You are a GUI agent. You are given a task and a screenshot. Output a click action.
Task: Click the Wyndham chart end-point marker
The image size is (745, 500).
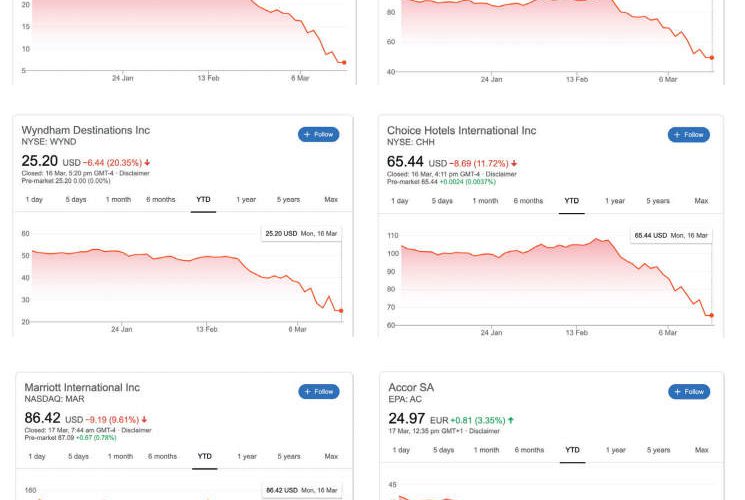coord(341,311)
